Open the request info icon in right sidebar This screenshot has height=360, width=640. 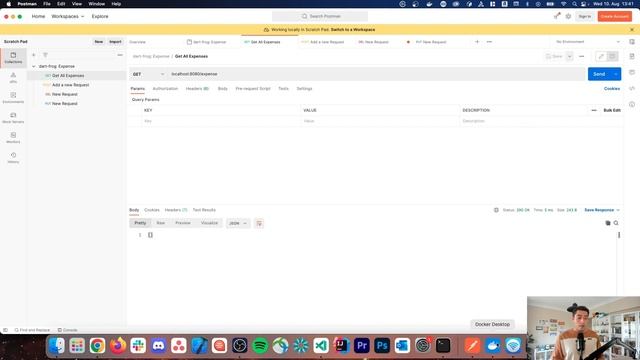pos(632,104)
